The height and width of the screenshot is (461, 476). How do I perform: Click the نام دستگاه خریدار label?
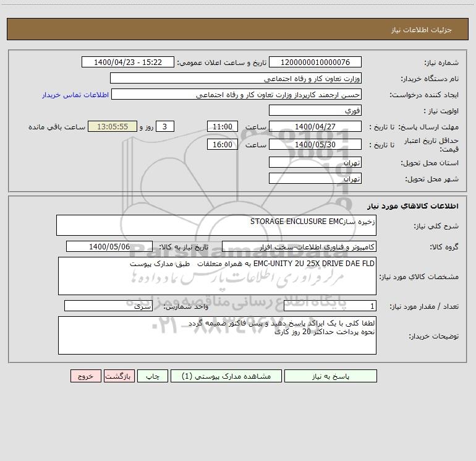[430, 79]
